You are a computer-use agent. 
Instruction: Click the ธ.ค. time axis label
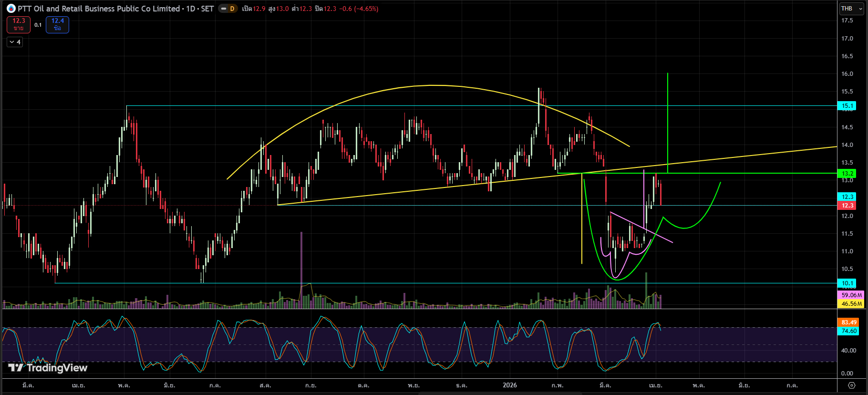pos(461,385)
